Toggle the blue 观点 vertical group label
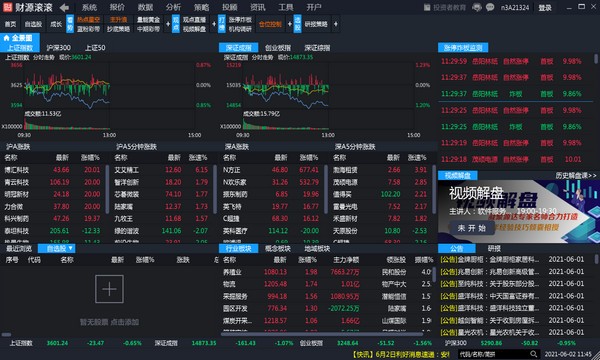600x360 pixels. 176,24
